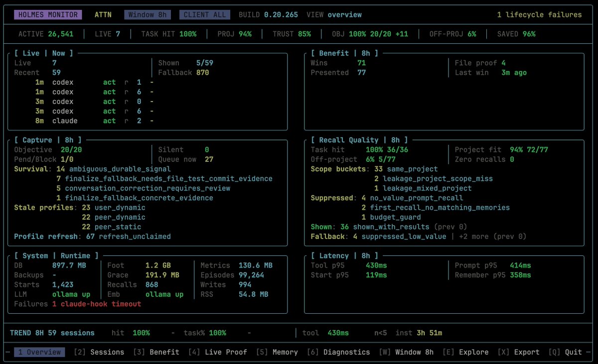Click the 33 same_project scope bucket

click(406, 169)
